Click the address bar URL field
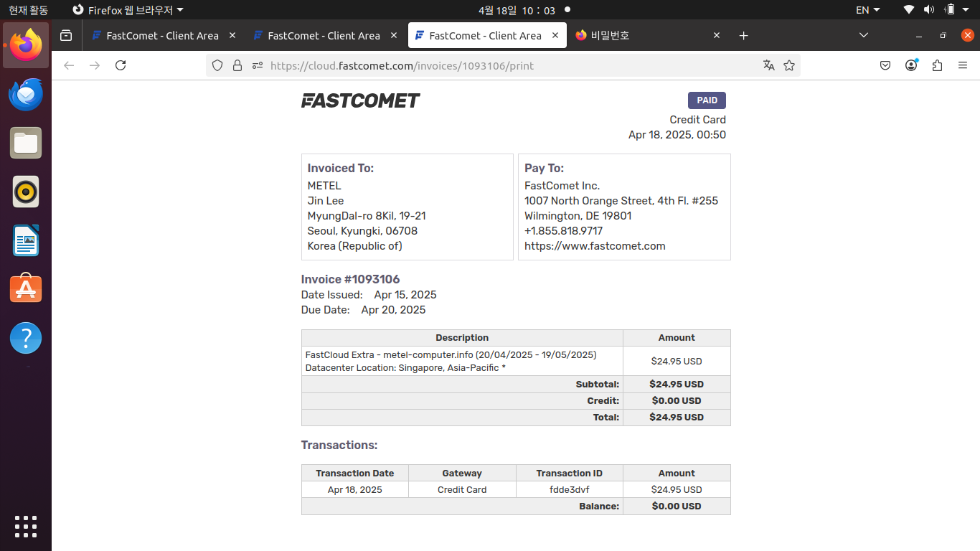The image size is (980, 551). click(x=502, y=65)
